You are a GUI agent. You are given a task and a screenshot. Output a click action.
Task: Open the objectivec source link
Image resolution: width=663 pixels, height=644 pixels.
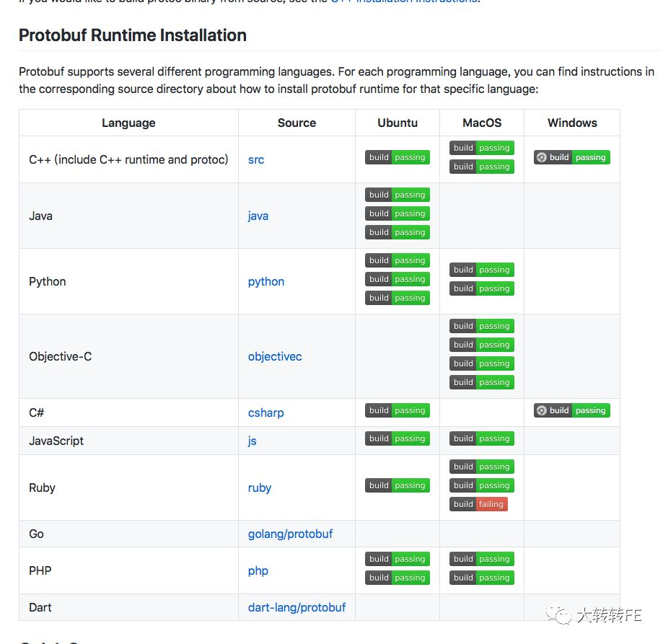tap(275, 357)
